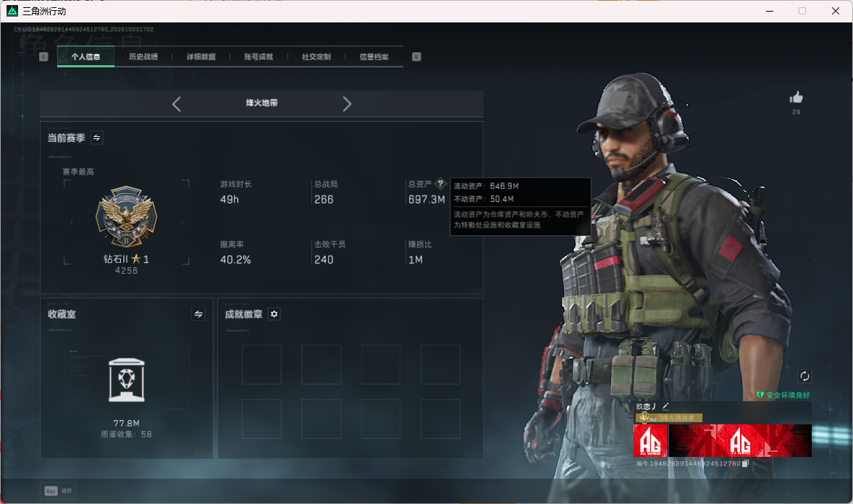This screenshot has width=853, height=504.
Task: Select the 个人信息 tab
Action: 85,56
